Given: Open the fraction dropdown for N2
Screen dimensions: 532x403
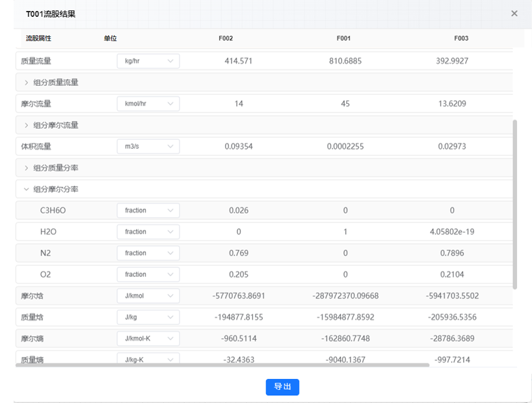Looking at the screenshot, I should coord(148,253).
